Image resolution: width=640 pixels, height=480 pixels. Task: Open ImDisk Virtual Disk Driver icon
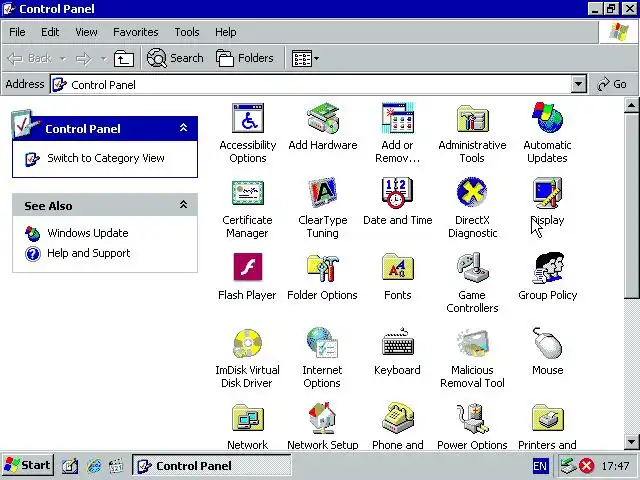(x=248, y=343)
